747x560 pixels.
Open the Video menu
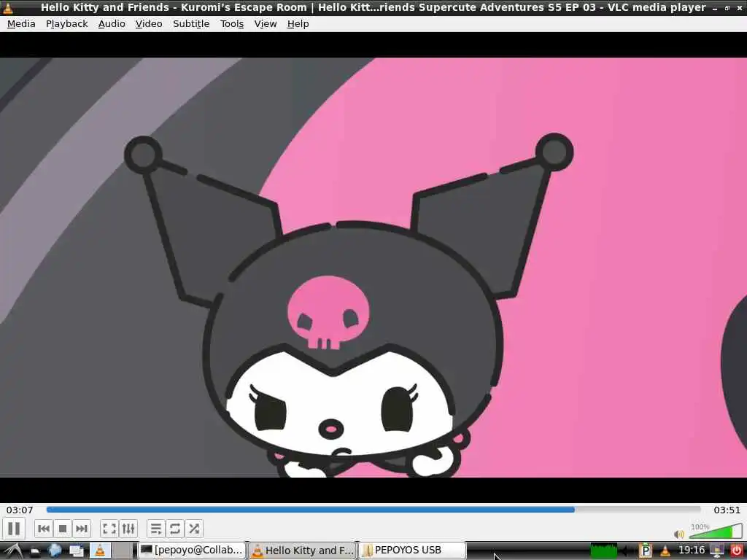149,24
